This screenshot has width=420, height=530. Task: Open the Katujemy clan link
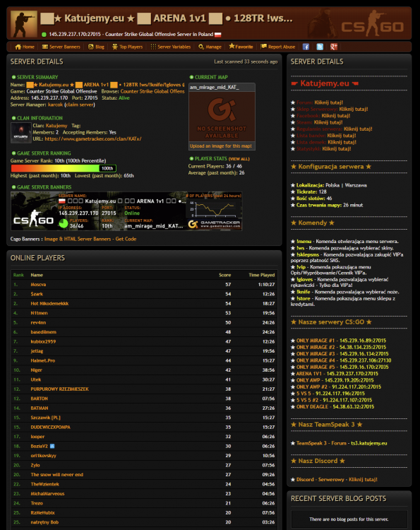tap(56, 126)
